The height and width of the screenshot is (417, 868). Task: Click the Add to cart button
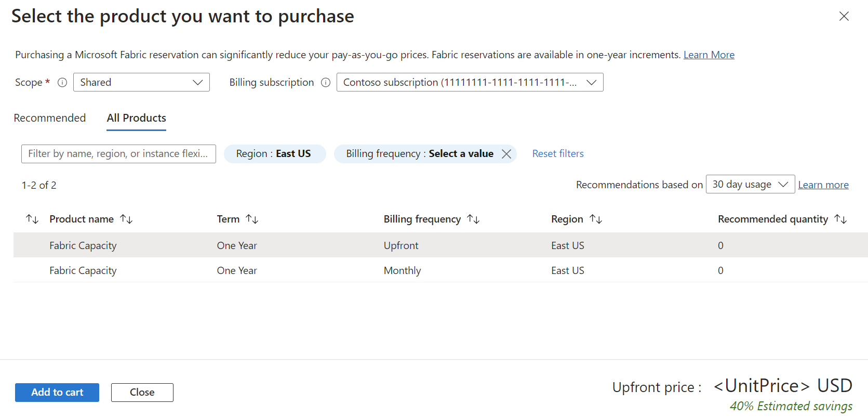point(57,393)
